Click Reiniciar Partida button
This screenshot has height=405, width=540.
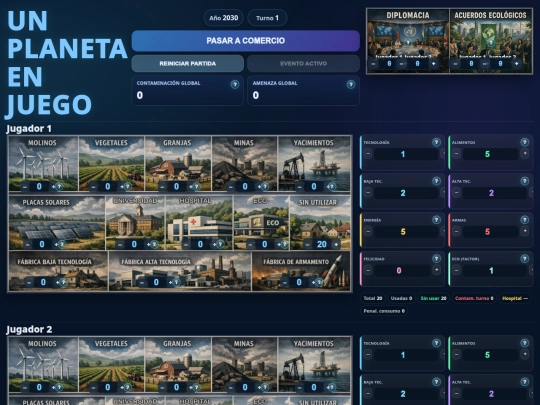click(188, 64)
